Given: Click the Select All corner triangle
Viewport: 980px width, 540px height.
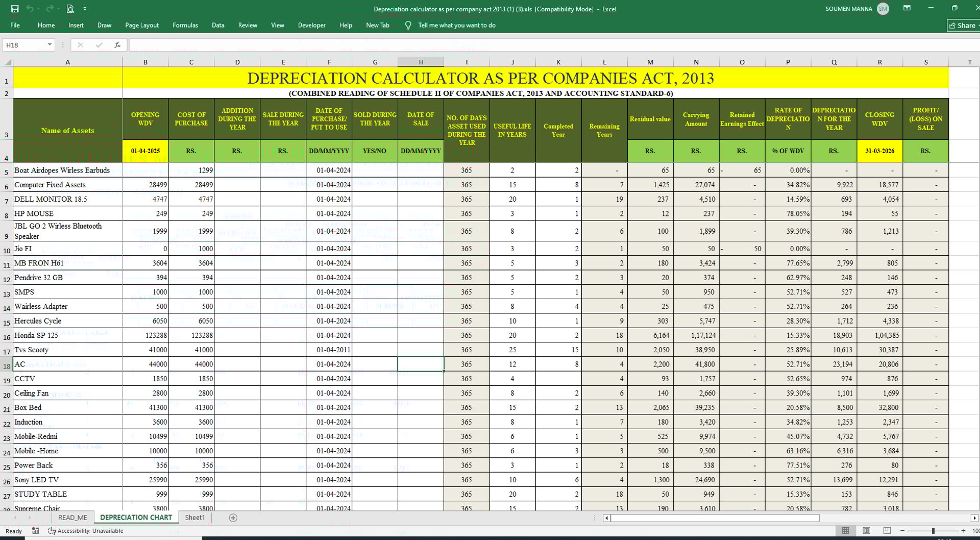Looking at the screenshot, I should [8, 62].
